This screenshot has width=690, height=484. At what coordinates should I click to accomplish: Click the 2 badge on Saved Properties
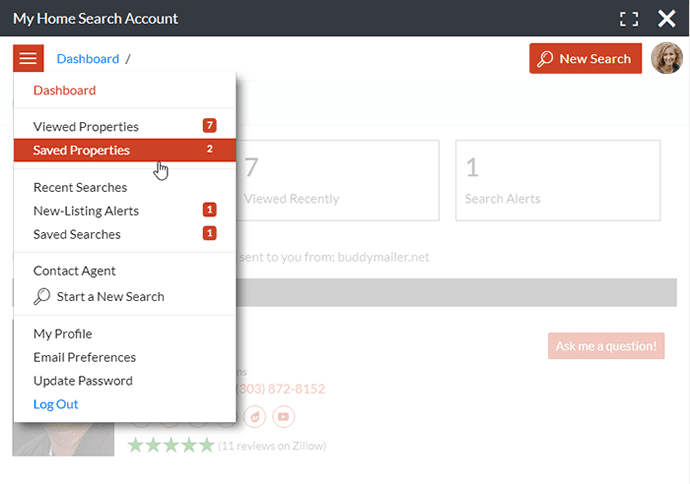pos(210,149)
